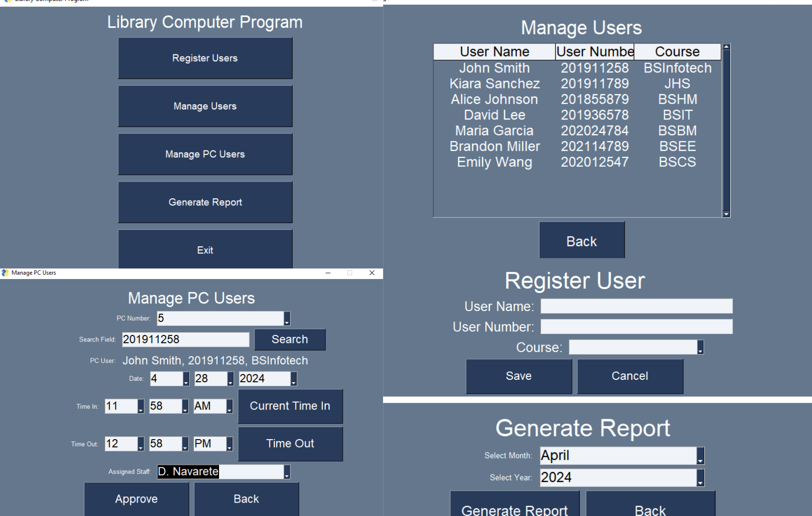Expand the date day dropdown showing 28
The image size is (812, 516).
tap(230, 379)
